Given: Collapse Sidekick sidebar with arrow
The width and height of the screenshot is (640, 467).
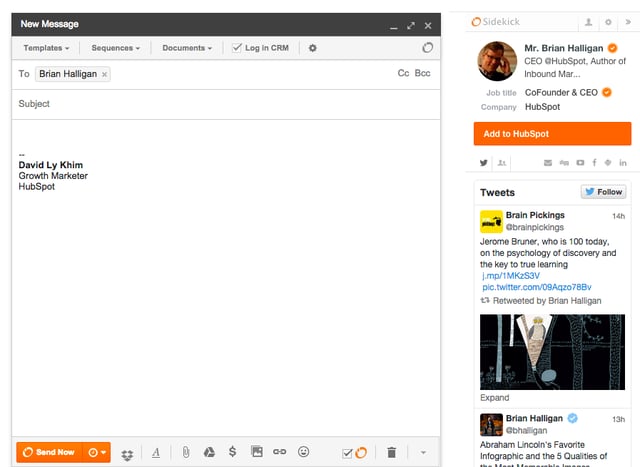Looking at the screenshot, I should 628,22.
